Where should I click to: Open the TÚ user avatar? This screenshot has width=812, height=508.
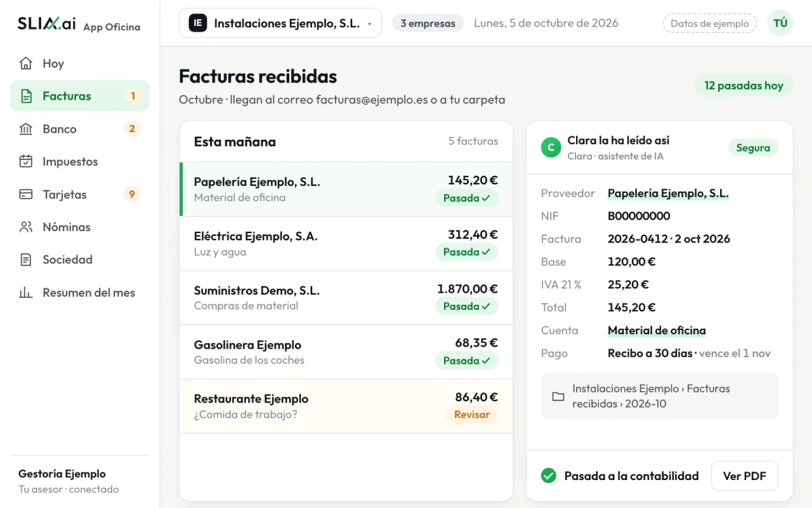tap(780, 23)
